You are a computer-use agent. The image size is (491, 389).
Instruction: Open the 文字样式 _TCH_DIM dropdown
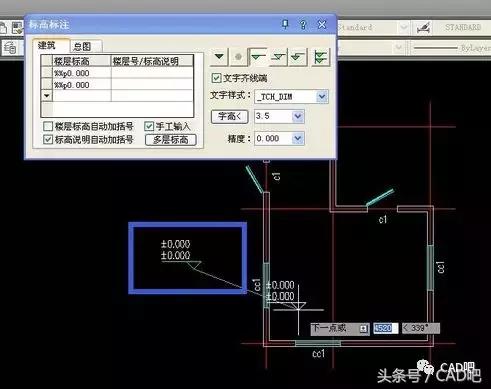[322, 97]
